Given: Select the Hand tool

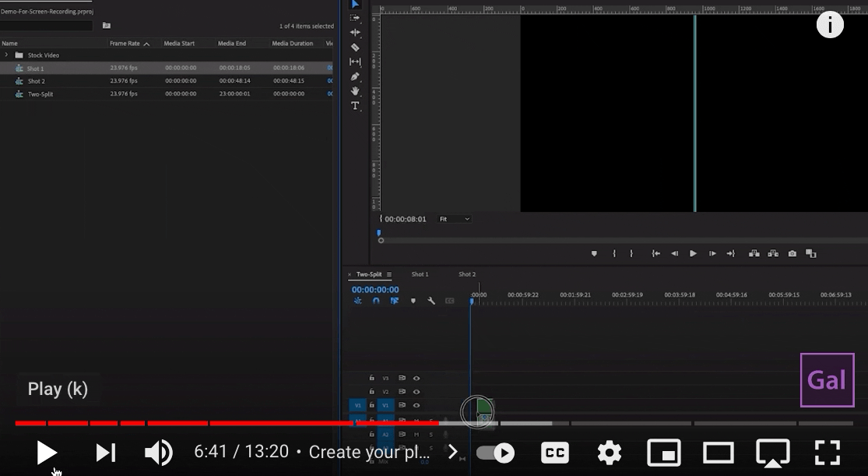Looking at the screenshot, I should (356, 91).
